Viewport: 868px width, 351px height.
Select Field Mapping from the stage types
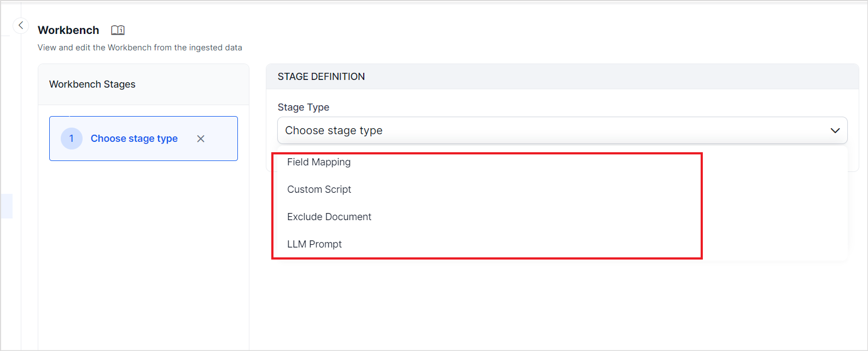click(x=319, y=162)
